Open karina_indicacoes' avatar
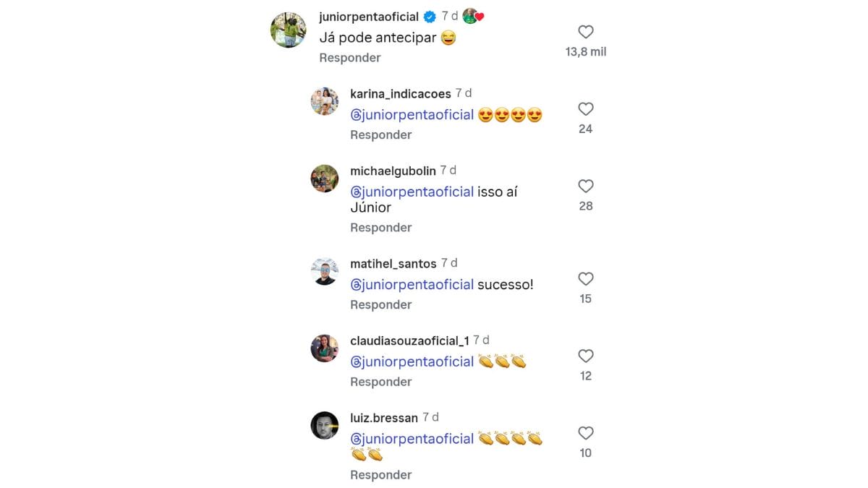 [325, 101]
